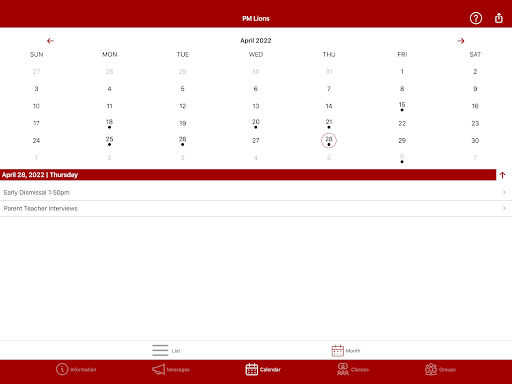Select April 20 in calendar
Screen dimensions: 512x384
point(256,123)
